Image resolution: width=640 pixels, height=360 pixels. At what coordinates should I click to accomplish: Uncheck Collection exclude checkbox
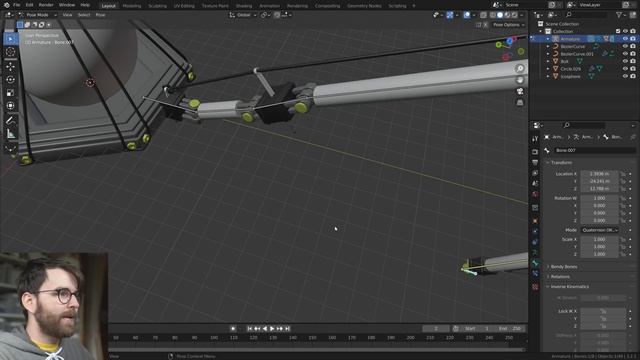(618, 31)
